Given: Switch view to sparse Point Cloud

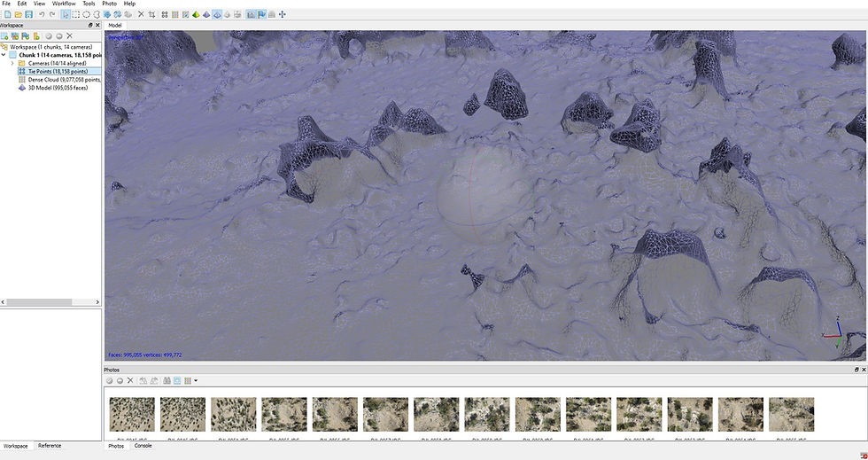Looking at the screenshot, I should coord(165,14).
